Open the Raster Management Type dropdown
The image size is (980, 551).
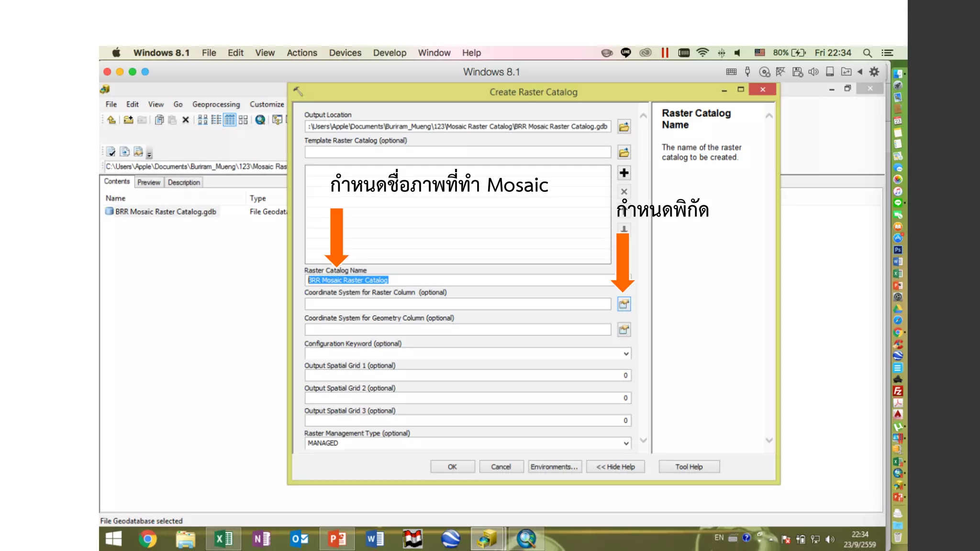pyautogui.click(x=626, y=443)
